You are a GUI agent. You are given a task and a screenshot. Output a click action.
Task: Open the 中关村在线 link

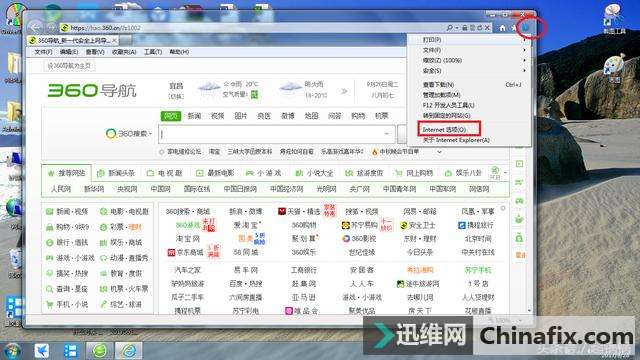478,252
